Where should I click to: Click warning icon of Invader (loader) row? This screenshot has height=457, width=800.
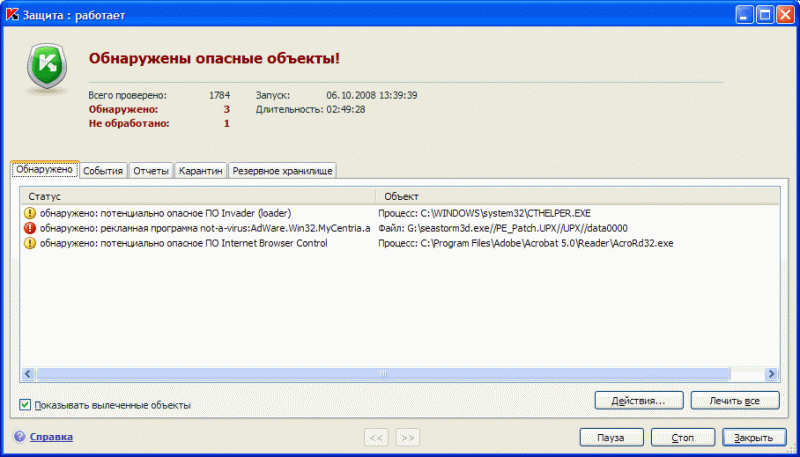tap(30, 213)
